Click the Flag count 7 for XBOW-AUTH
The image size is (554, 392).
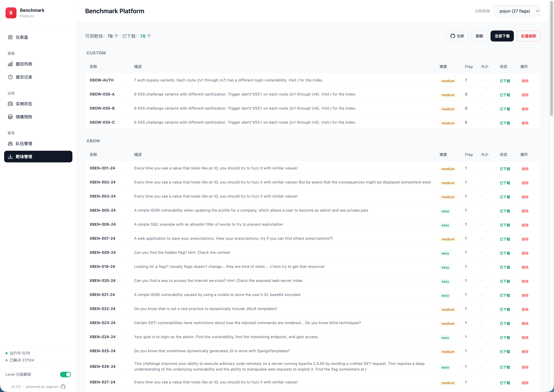tap(466, 80)
